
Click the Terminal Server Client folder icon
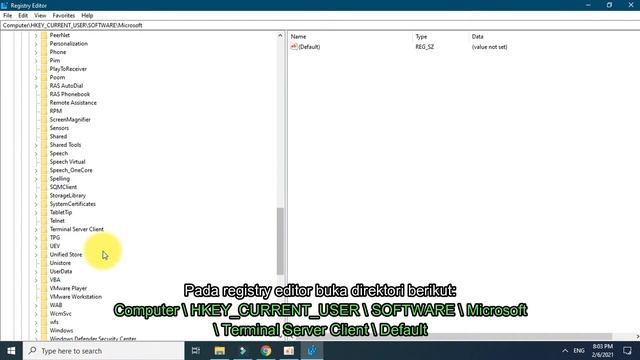(x=44, y=229)
